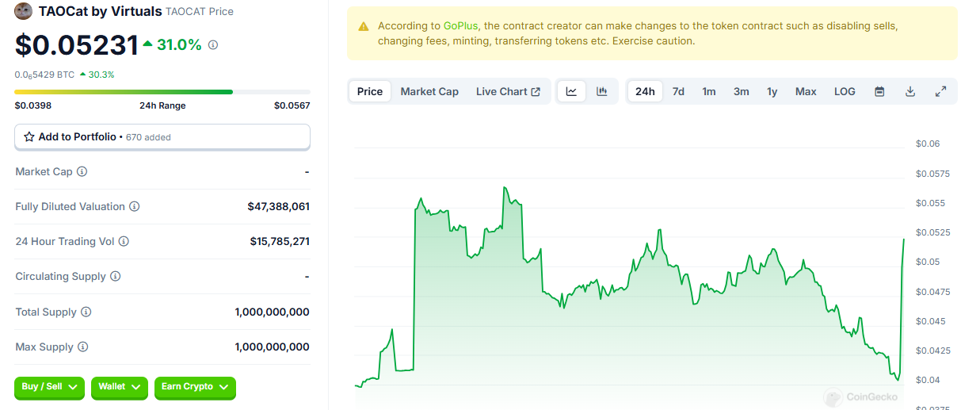Screen dimensions: 980x410
Task: Switch to the Market Cap tab
Action: (x=429, y=91)
